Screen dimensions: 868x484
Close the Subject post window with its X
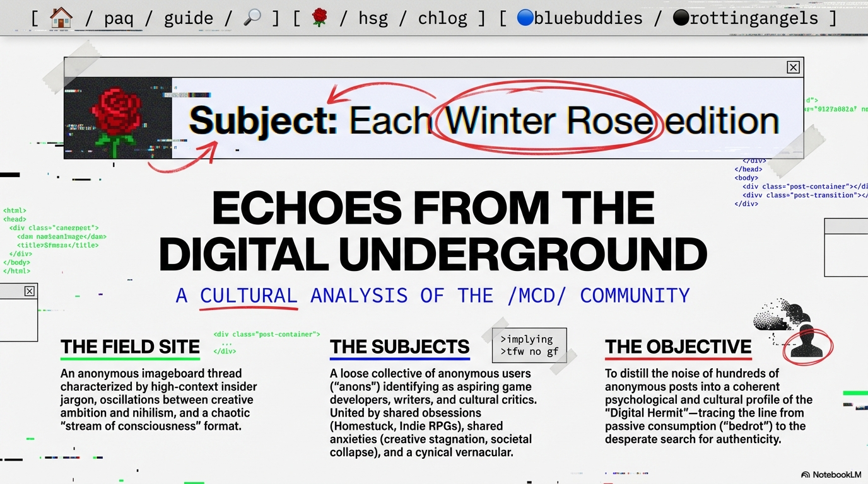[793, 67]
